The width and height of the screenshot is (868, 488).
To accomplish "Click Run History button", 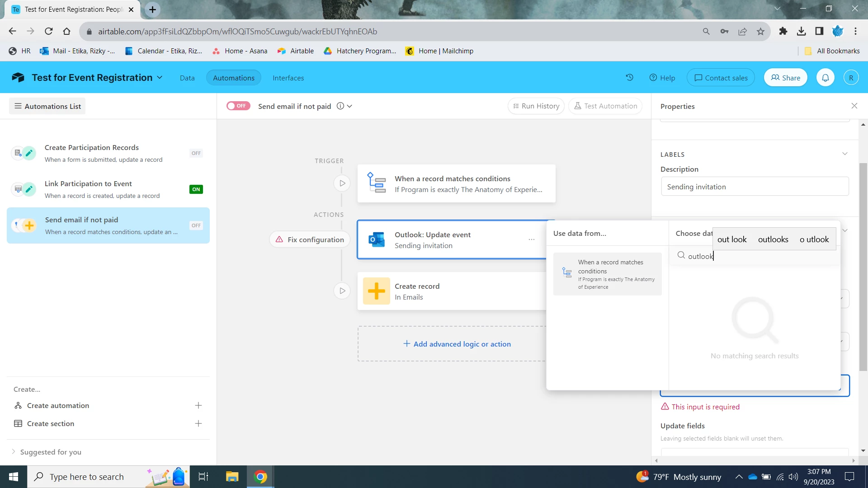I will click(536, 106).
